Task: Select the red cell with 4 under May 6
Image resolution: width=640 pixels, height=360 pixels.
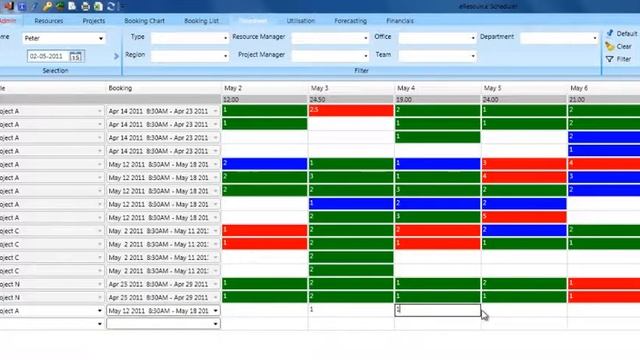Action: tap(604, 164)
